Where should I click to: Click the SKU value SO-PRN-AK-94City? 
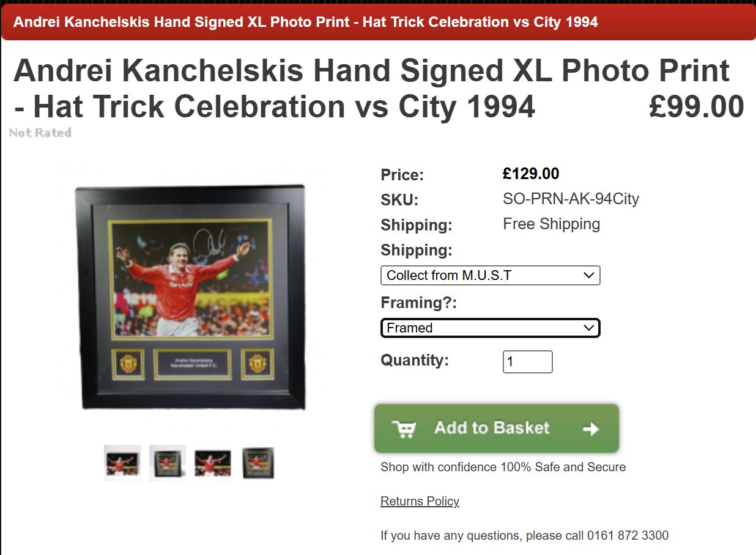(571, 199)
